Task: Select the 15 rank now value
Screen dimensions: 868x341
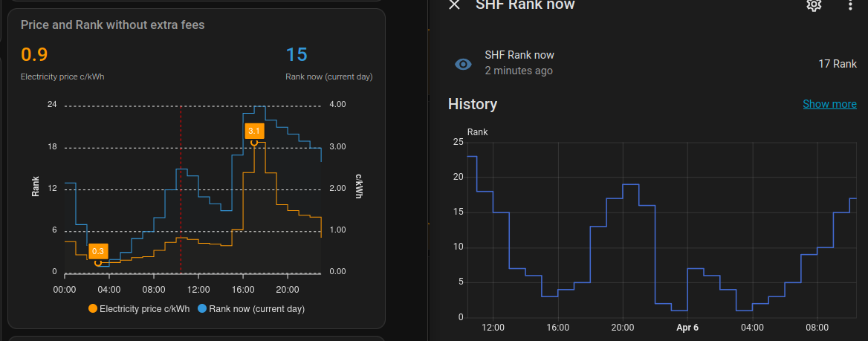Action: coord(297,55)
